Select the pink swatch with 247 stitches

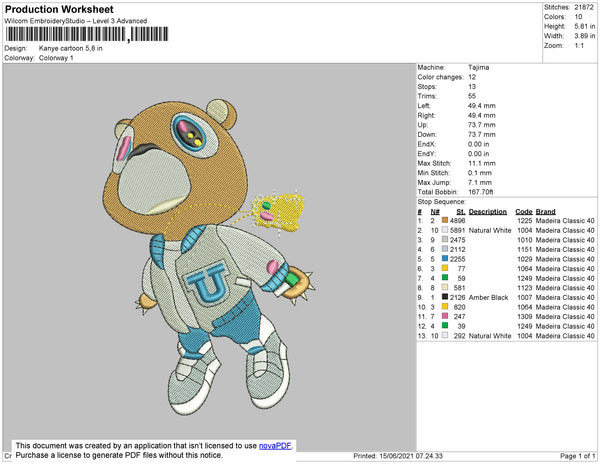[445, 316]
